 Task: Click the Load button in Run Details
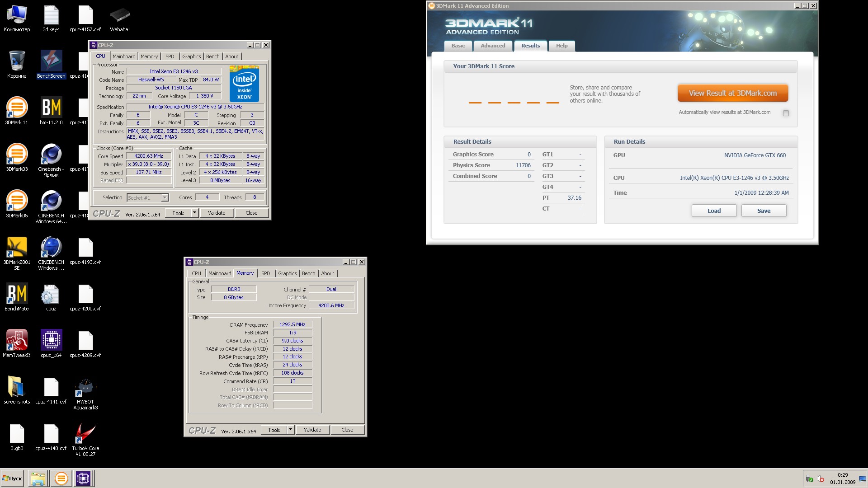point(714,211)
